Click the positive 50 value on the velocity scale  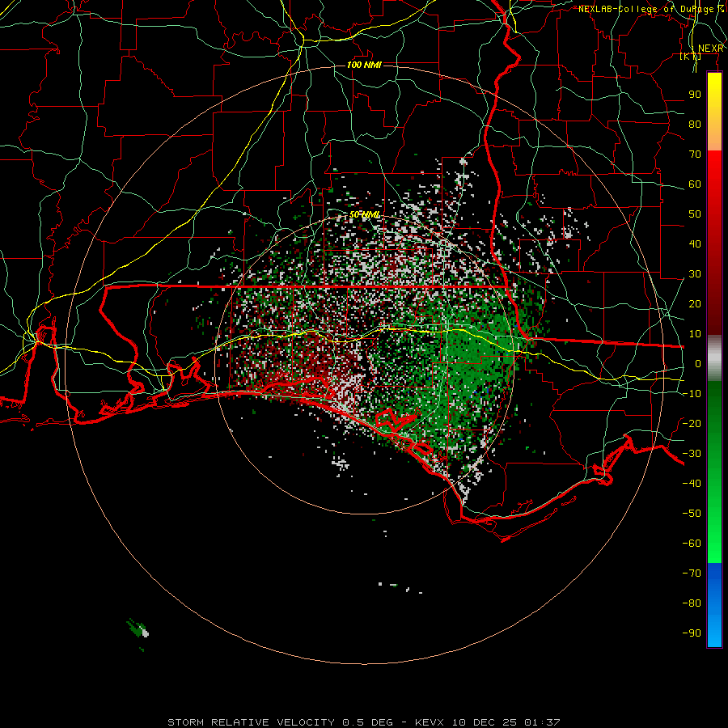click(x=695, y=214)
